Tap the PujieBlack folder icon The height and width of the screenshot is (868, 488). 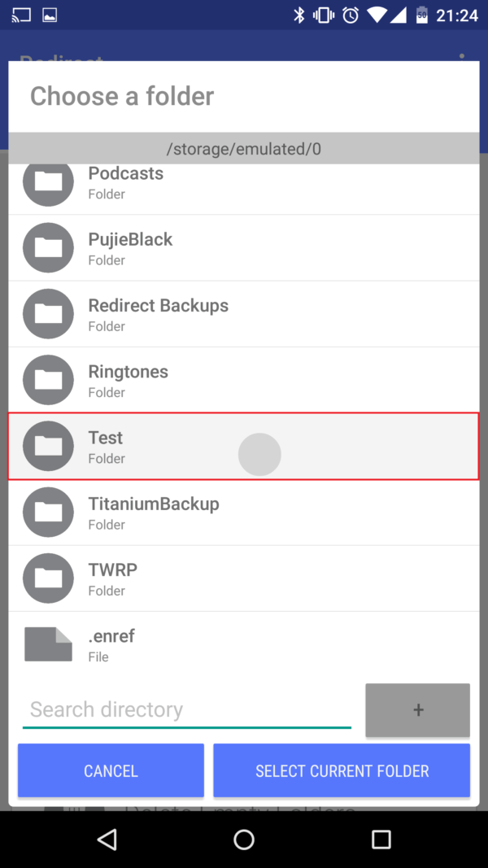point(48,248)
